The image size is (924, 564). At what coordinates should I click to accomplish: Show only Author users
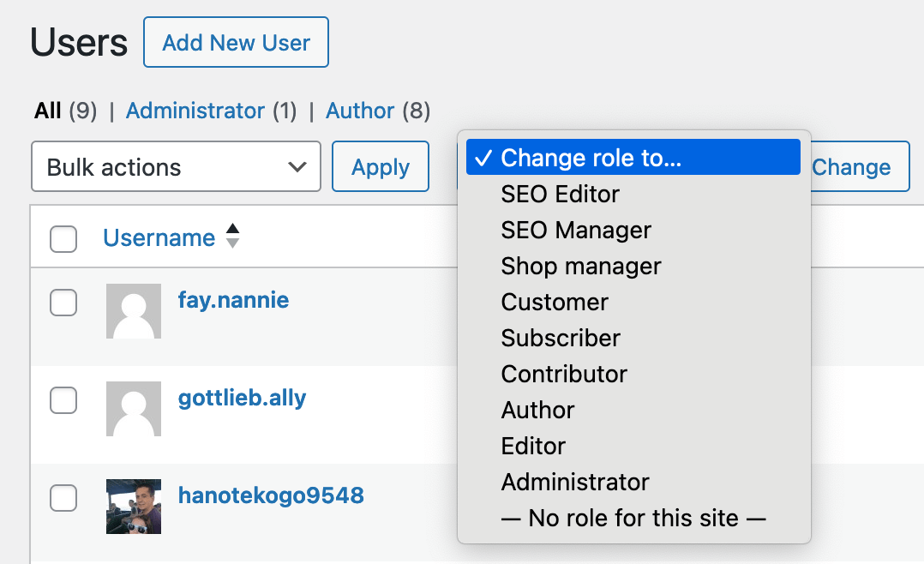[x=360, y=111]
